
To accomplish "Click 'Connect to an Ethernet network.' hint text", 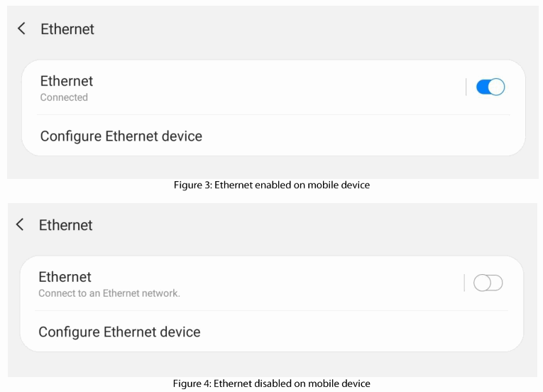I will (x=109, y=293).
